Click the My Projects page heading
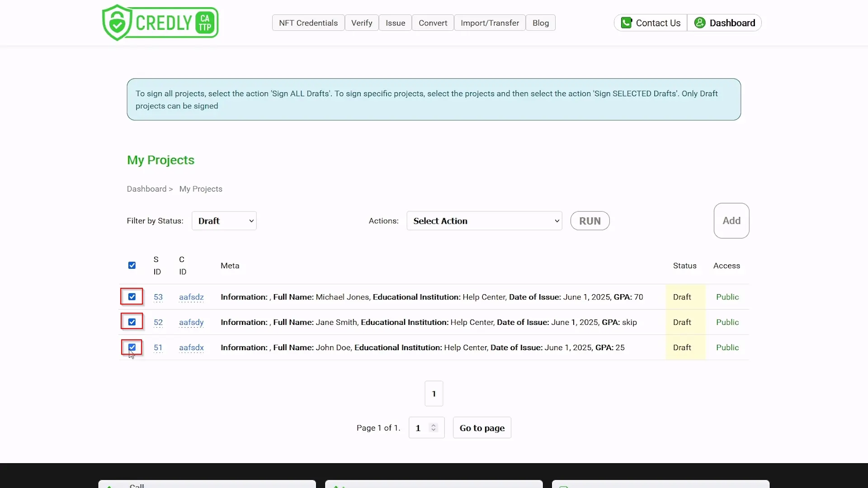Viewport: 868px width, 488px height. click(160, 160)
